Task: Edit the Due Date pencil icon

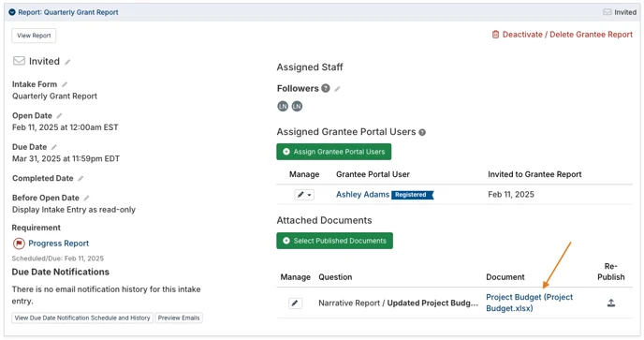Action: [x=53, y=147]
